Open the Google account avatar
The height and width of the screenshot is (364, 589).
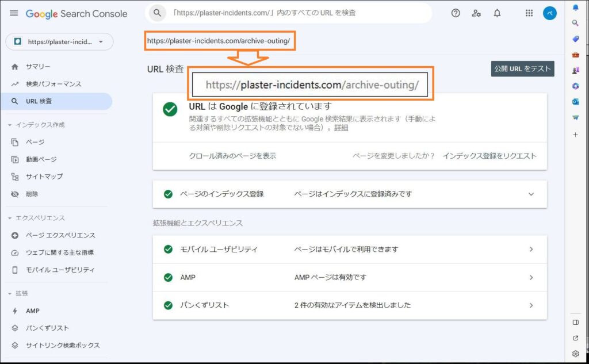tap(549, 13)
